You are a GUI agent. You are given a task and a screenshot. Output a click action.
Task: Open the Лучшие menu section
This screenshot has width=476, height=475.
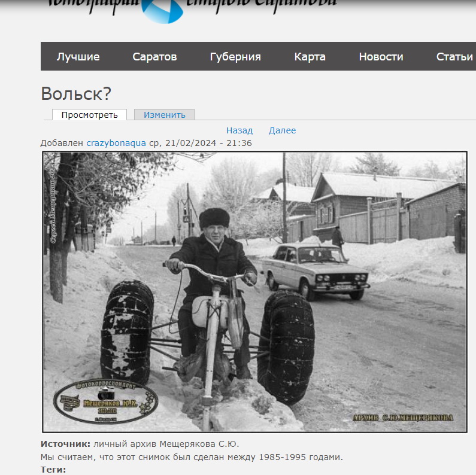[x=78, y=57]
